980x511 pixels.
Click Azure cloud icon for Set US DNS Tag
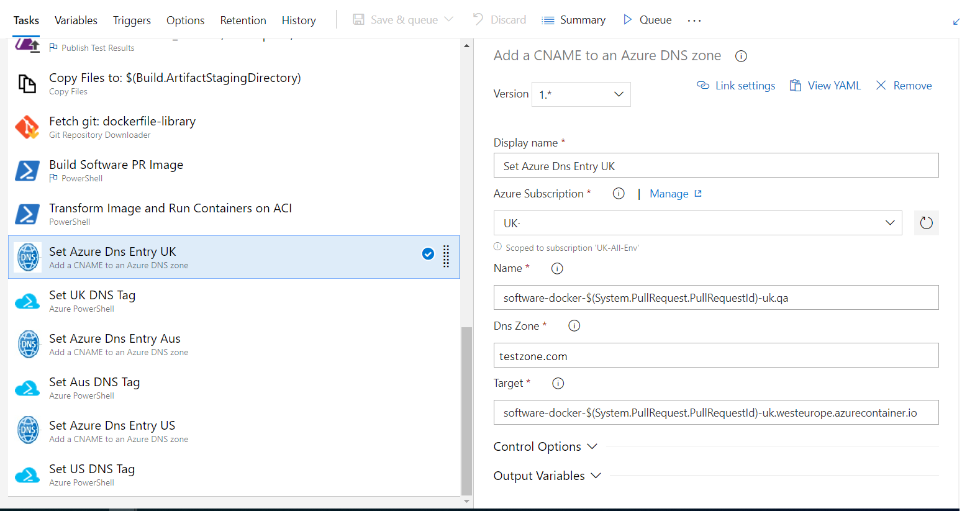(27, 475)
